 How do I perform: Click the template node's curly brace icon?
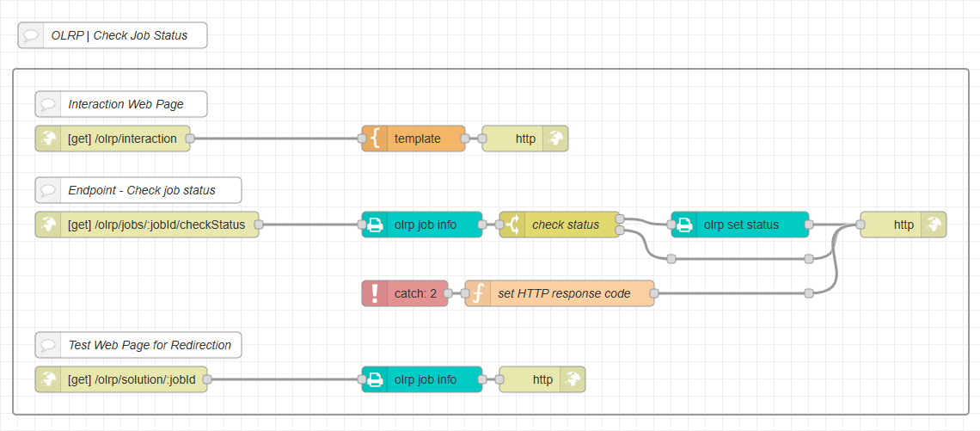(375, 139)
